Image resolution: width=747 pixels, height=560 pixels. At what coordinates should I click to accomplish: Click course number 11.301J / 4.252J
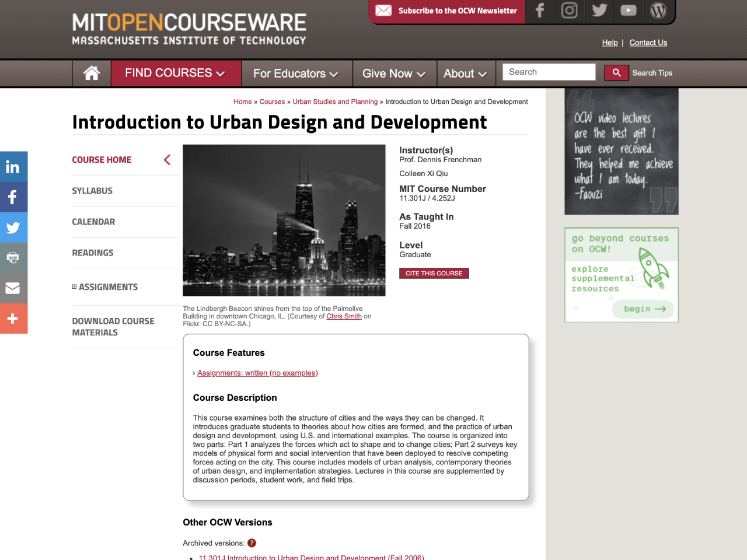[427, 198]
